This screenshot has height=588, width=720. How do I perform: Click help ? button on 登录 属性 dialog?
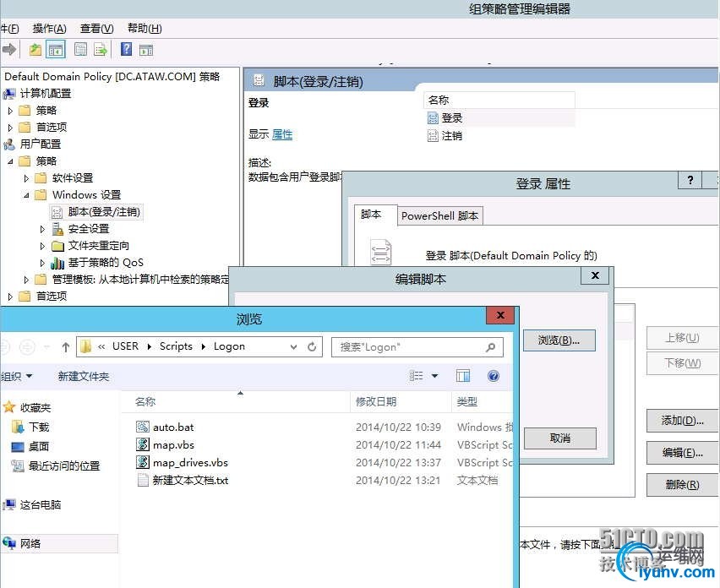[690, 180]
